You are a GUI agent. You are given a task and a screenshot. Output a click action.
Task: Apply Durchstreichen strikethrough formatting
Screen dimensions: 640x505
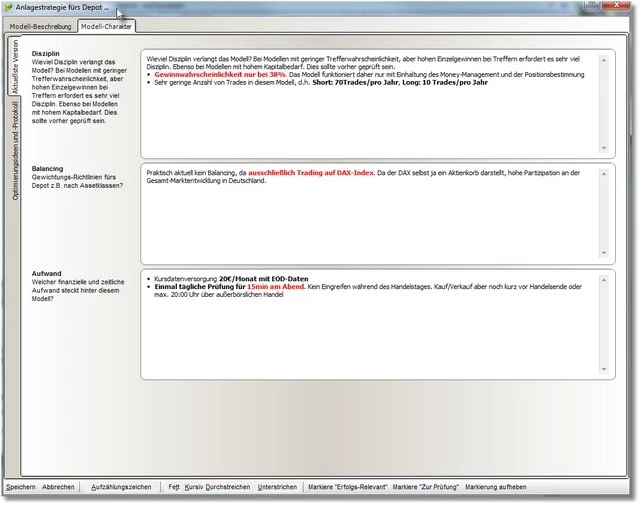(x=228, y=487)
